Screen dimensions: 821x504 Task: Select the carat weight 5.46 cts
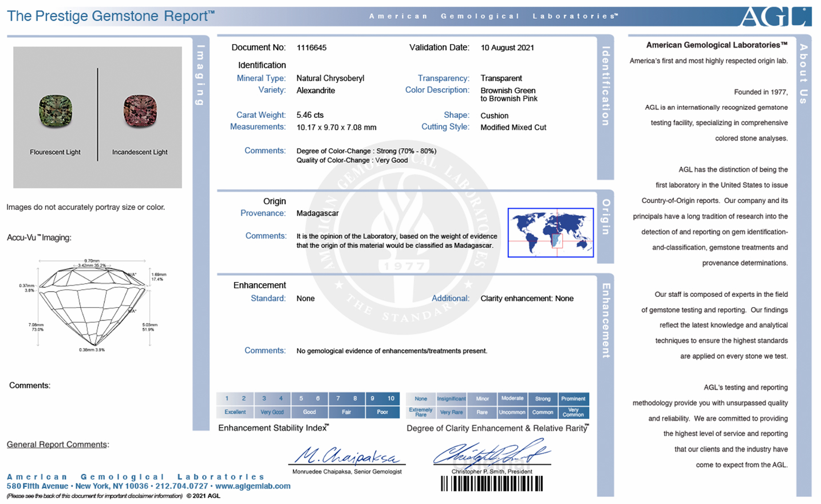coord(310,116)
